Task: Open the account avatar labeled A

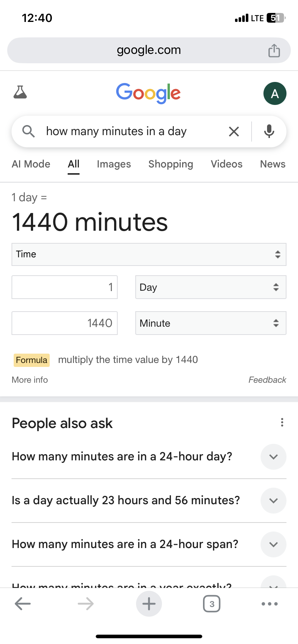Action: [x=275, y=93]
